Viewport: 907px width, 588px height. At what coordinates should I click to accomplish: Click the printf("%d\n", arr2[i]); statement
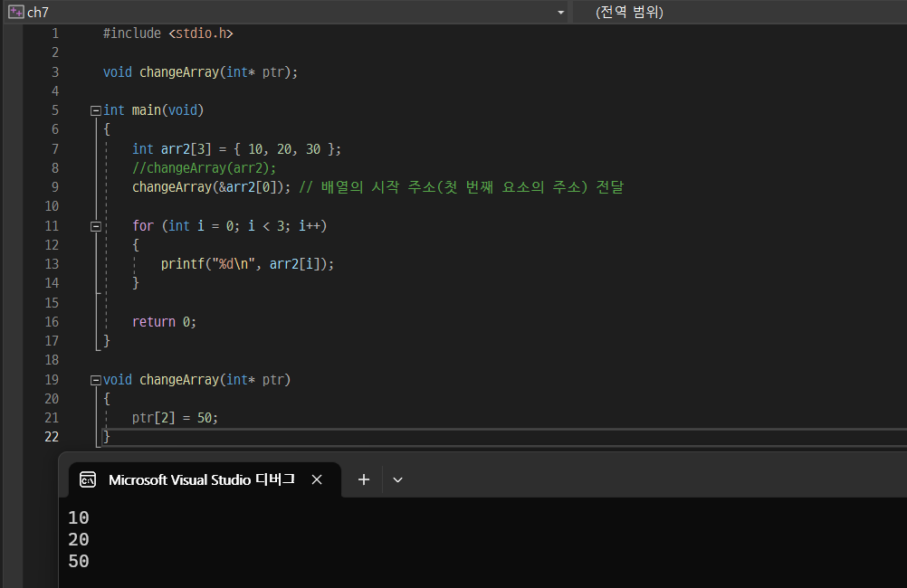click(248, 264)
